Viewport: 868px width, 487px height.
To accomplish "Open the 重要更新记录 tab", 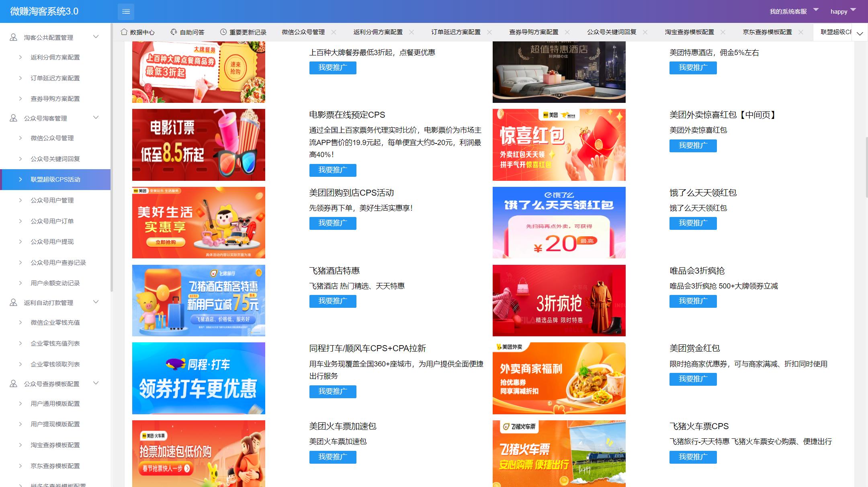I will click(243, 32).
